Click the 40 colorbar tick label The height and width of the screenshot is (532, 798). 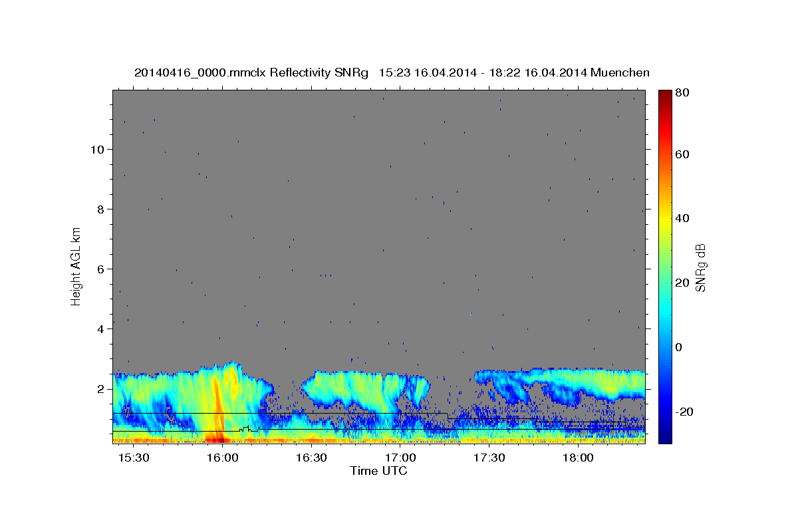point(684,218)
